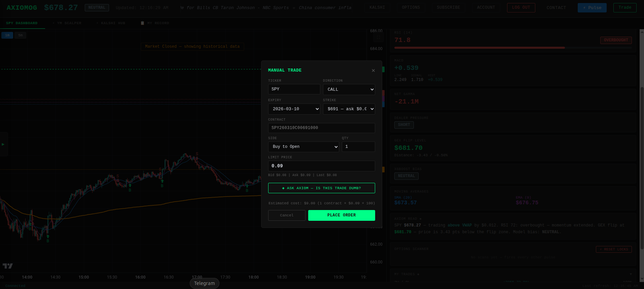Click the TradingView logo on chart
Viewport: 644px width, 289px height.
(x=8, y=266)
